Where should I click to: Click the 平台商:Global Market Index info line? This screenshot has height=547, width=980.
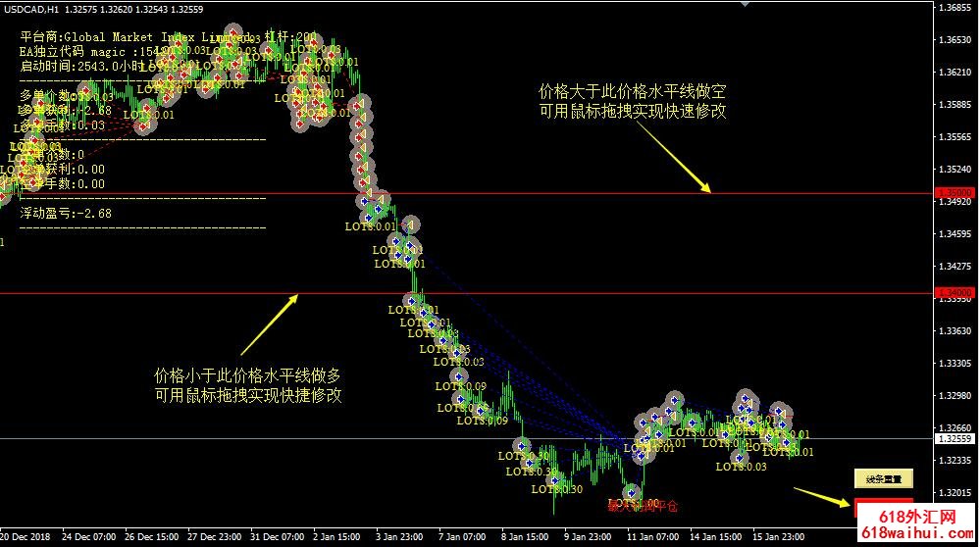click(x=169, y=37)
